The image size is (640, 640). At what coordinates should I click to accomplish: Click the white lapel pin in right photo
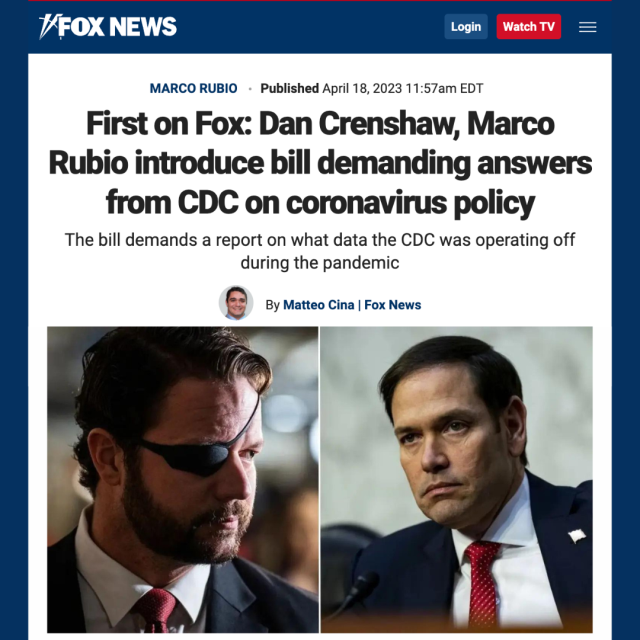pos(576,536)
